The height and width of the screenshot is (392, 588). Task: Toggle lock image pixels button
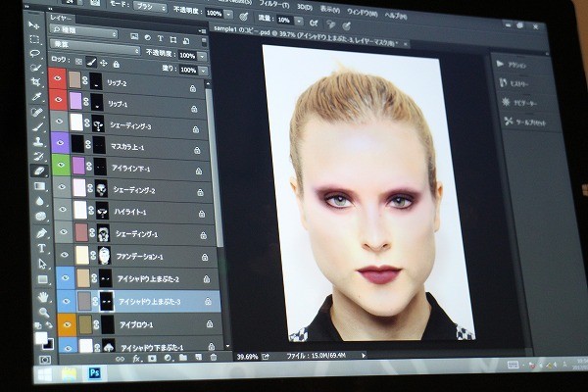click(x=91, y=63)
